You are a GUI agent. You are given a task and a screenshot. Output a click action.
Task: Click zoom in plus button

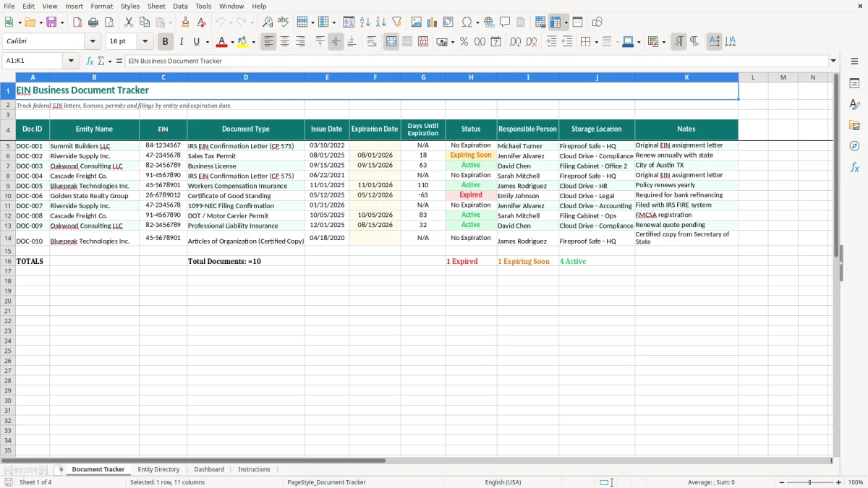839,482
